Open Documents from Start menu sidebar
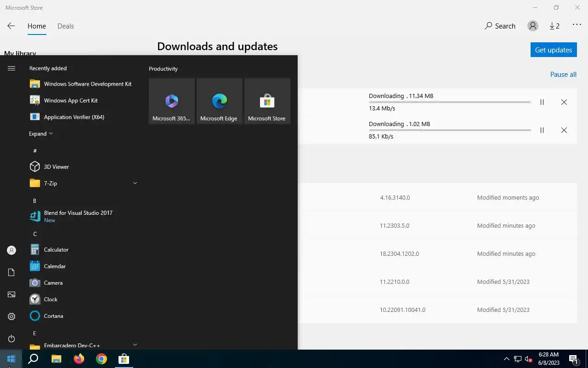The height and width of the screenshot is (368, 588). coord(11,272)
